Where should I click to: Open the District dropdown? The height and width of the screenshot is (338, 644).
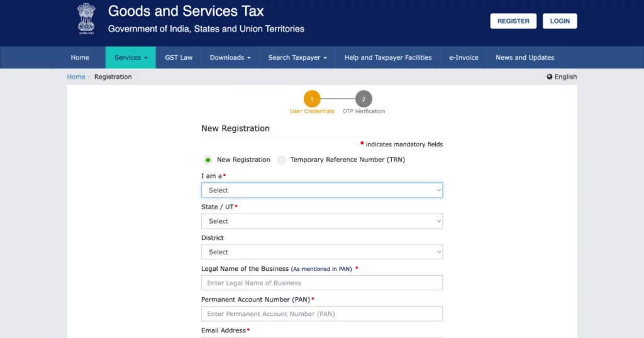pyautogui.click(x=322, y=252)
